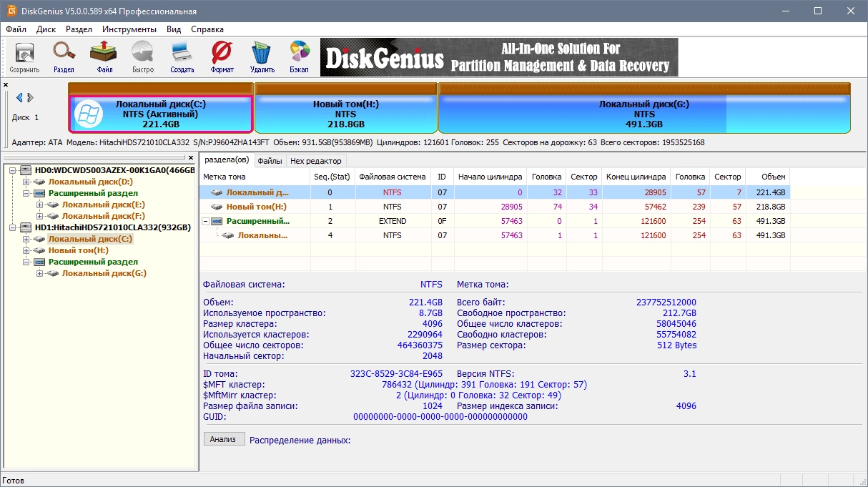Viewport: 868px width, 487px height.
Task: Open the Инструменты menu
Action: 129,29
